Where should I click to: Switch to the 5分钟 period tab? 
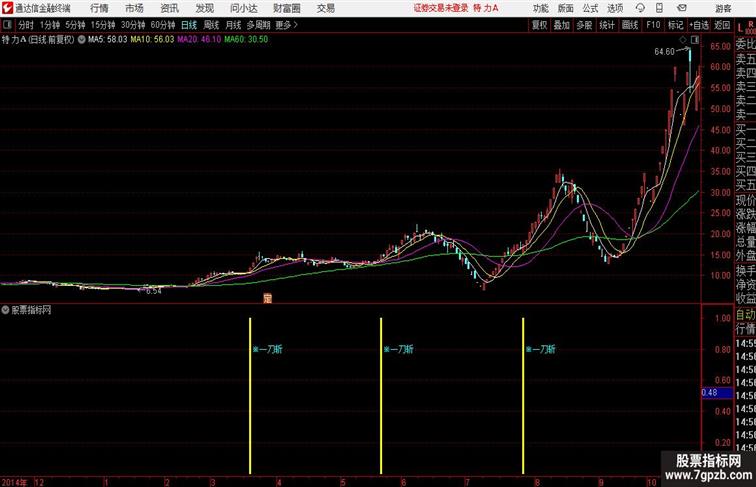click(75, 25)
